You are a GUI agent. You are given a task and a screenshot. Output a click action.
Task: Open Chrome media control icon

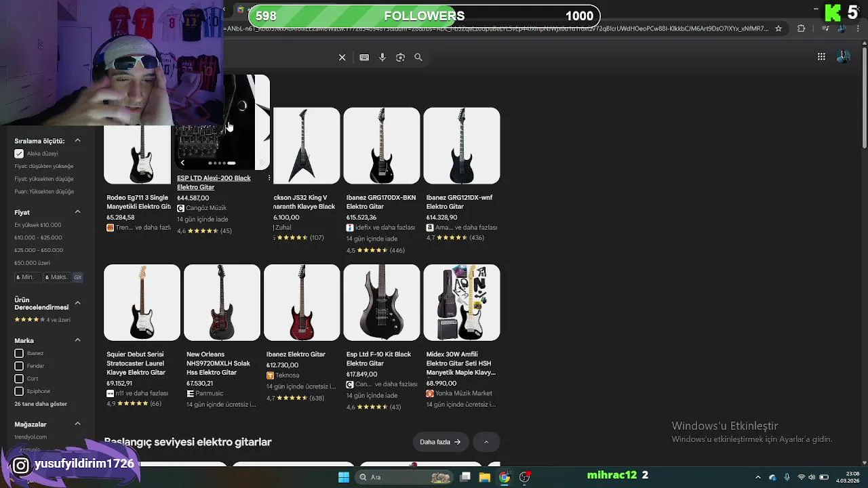point(825,28)
